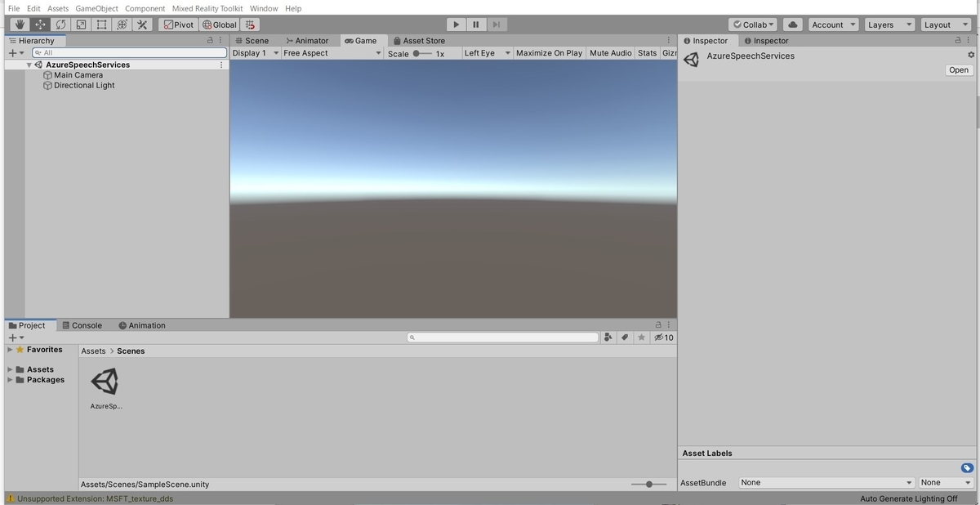The height and width of the screenshot is (505, 980).
Task: Select the Transform tool
Action: click(122, 25)
